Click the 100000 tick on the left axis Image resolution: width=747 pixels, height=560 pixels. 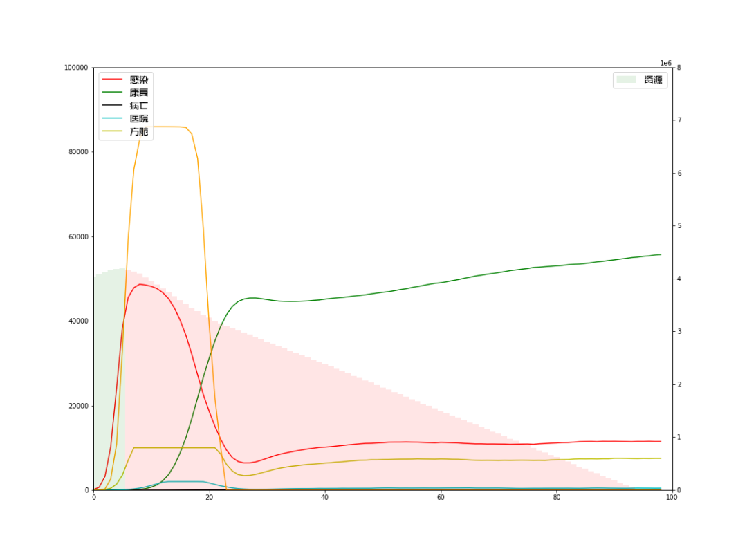[76, 68]
